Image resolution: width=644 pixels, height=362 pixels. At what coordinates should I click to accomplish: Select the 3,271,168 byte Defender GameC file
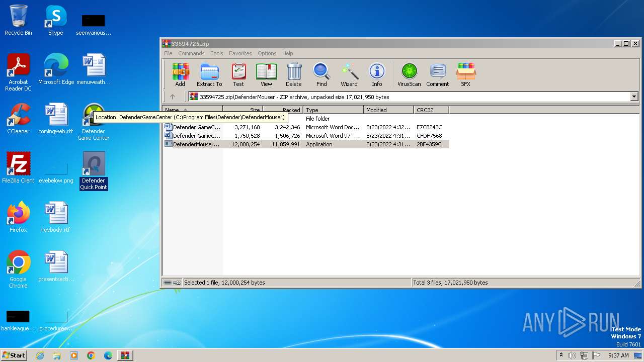pos(306,127)
